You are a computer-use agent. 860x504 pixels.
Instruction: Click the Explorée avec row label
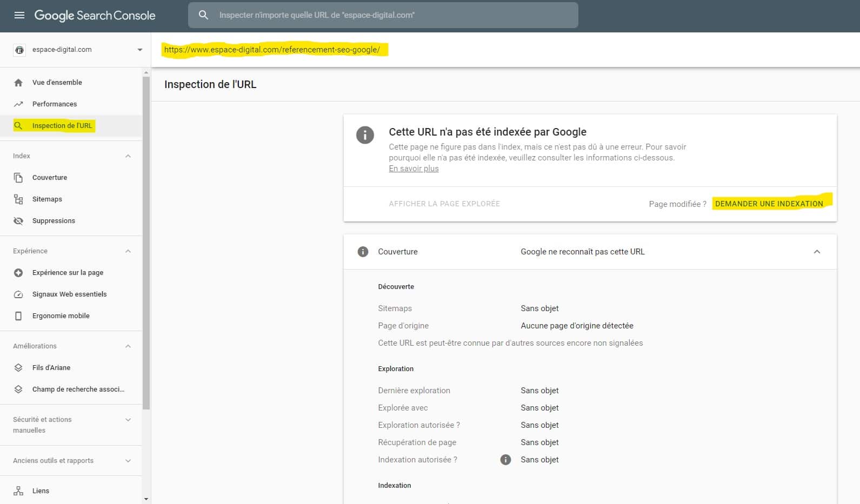[403, 408]
